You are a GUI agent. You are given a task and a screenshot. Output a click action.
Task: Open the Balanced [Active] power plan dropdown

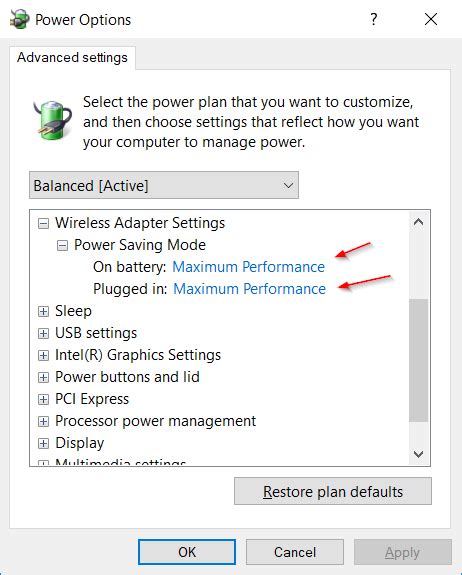pyautogui.click(x=164, y=185)
